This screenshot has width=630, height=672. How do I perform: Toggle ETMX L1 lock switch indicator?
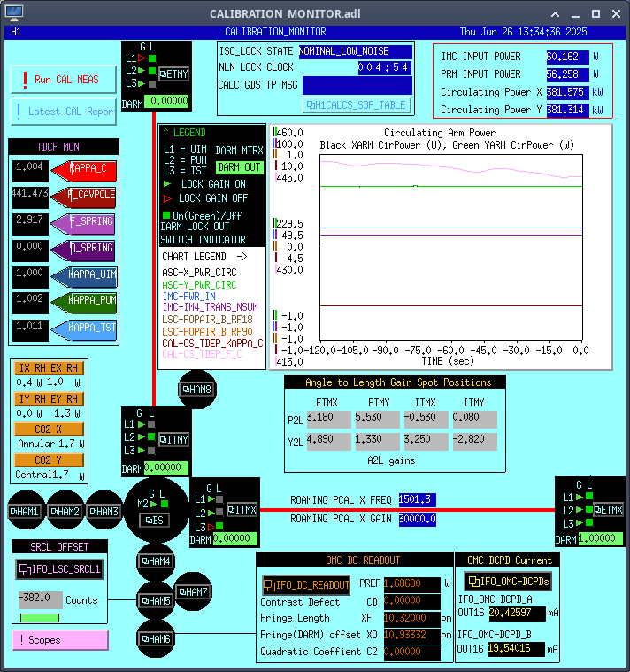589,497
